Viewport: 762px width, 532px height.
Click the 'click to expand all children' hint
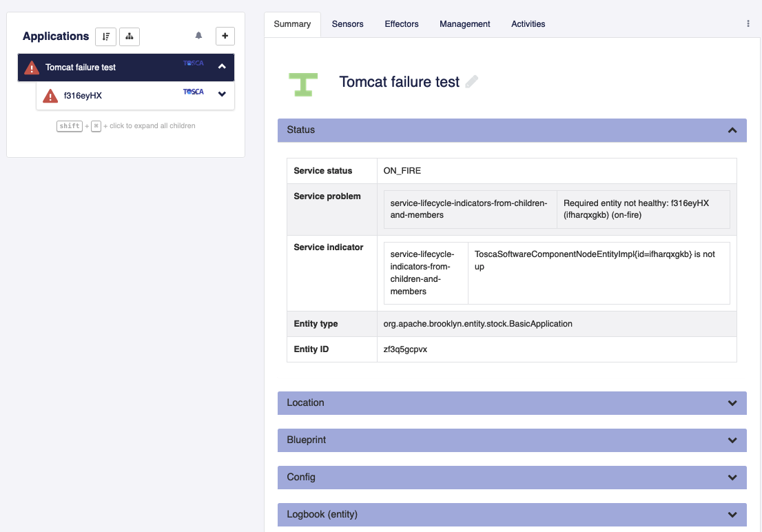pyautogui.click(x=152, y=126)
